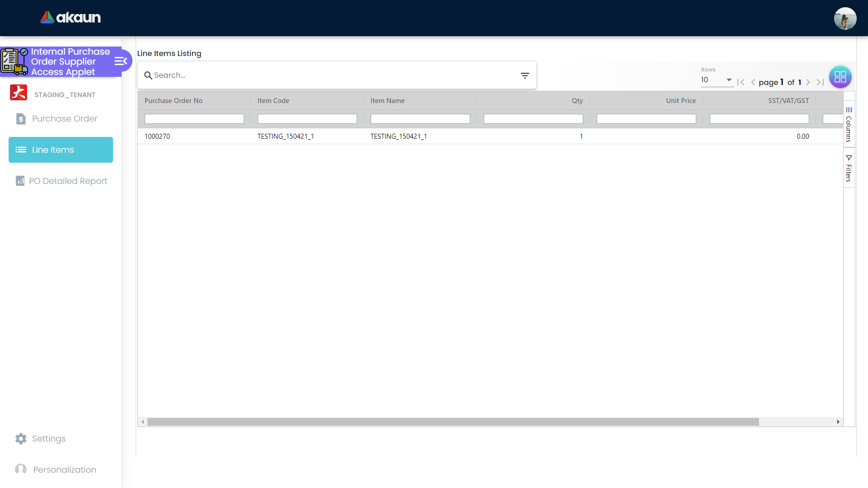Click the akaun logo
This screenshot has height=488, width=868.
(71, 18)
